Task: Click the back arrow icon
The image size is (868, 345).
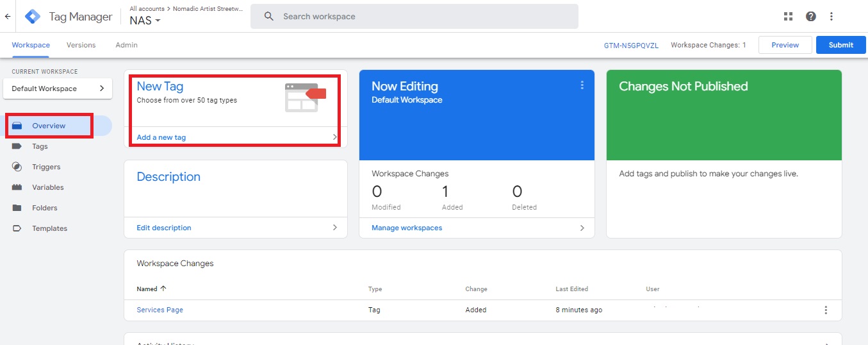Action: [x=8, y=17]
